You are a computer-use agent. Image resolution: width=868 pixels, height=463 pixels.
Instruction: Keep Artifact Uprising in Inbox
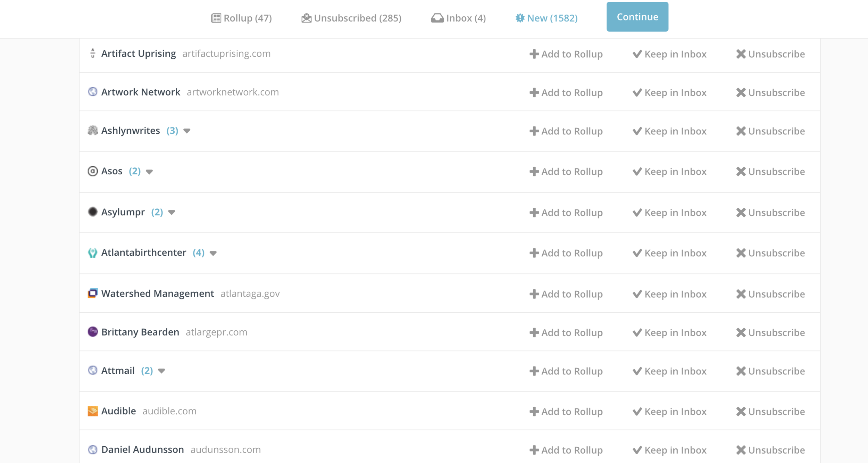click(669, 54)
